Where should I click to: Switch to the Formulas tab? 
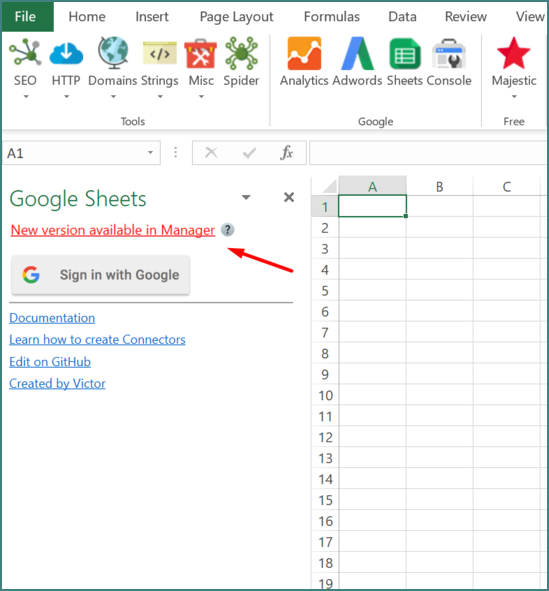pyautogui.click(x=332, y=17)
